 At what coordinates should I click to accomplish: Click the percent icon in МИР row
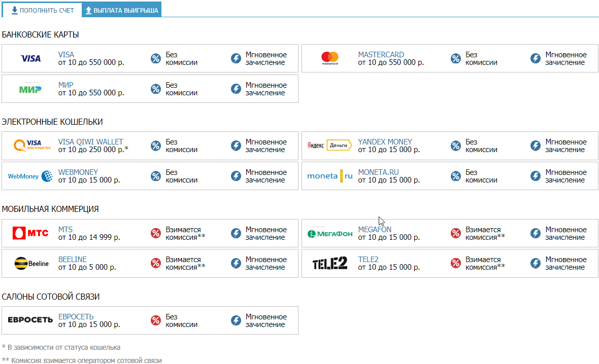(155, 89)
